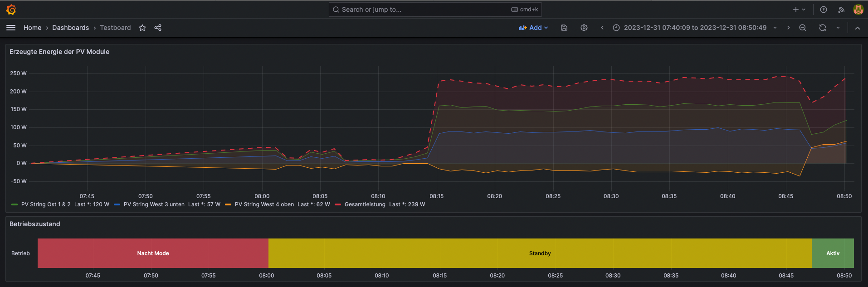Share the dashboard via share icon
Screen dimensions: 868x287
coord(158,28)
